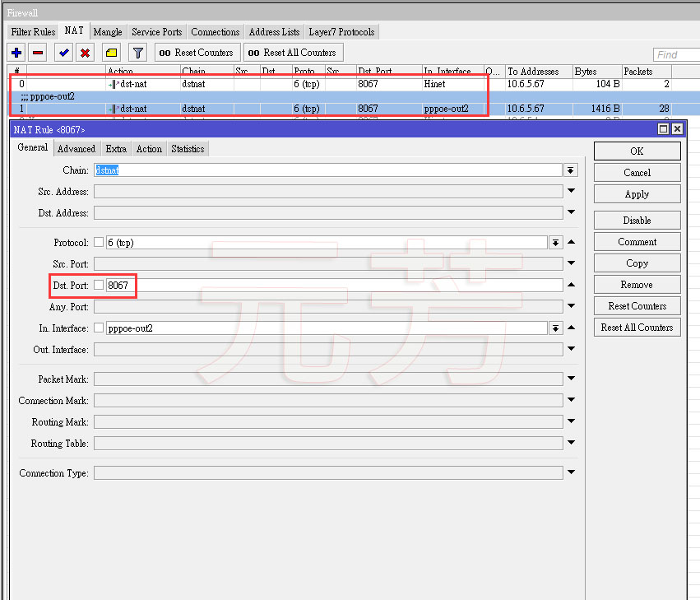Image resolution: width=700 pixels, height=600 pixels.
Task: Click the OK button
Action: coord(637,151)
